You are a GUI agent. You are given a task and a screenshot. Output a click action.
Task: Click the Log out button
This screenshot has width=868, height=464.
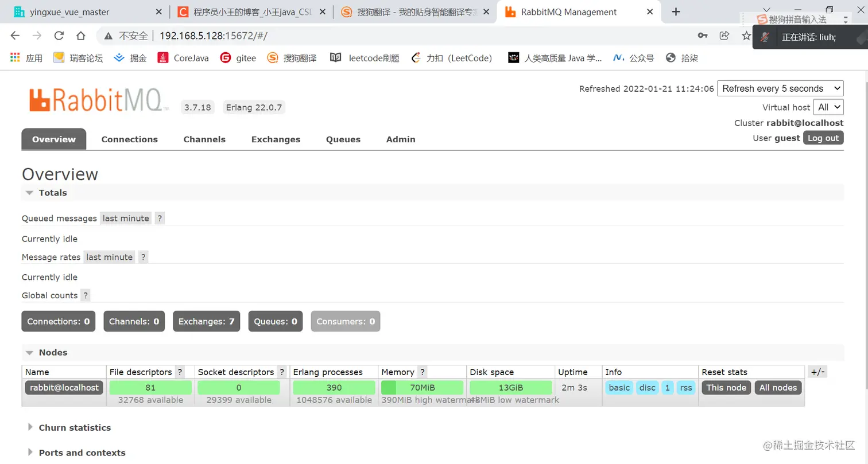click(x=823, y=138)
